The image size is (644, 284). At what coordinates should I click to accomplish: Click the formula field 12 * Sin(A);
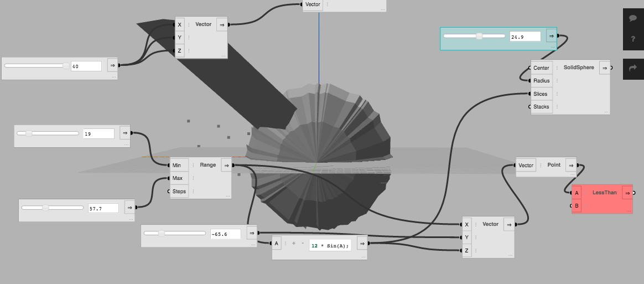point(330,245)
